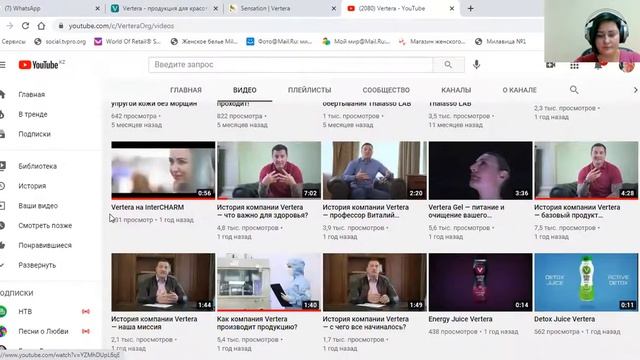
Task: Play Vertera Gel 3:36 thumbnail
Action: point(480,171)
